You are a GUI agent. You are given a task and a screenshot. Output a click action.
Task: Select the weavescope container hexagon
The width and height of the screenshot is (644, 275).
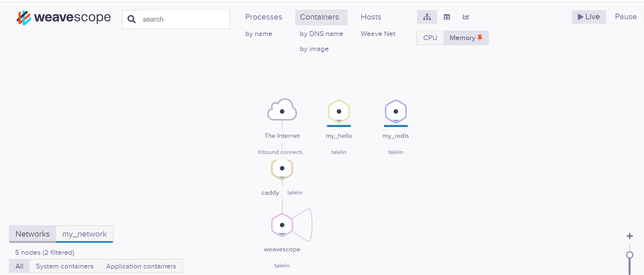pyautogui.click(x=282, y=225)
